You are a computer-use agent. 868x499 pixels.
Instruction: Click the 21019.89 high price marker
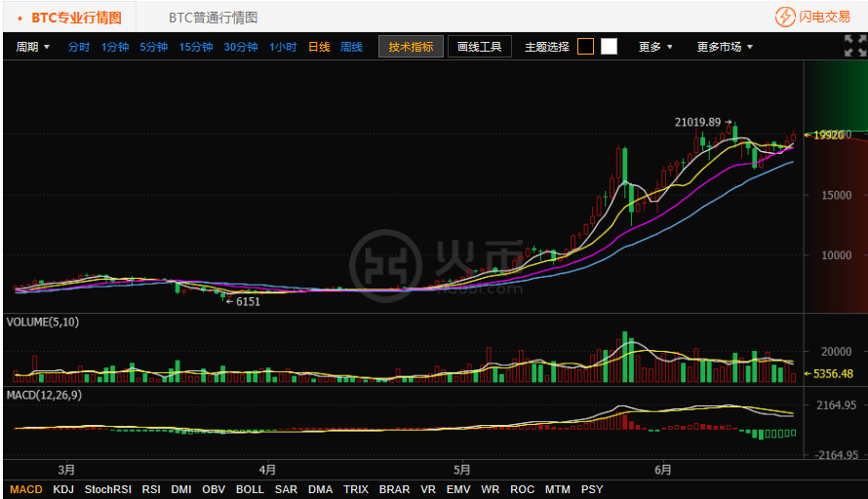[697, 122]
